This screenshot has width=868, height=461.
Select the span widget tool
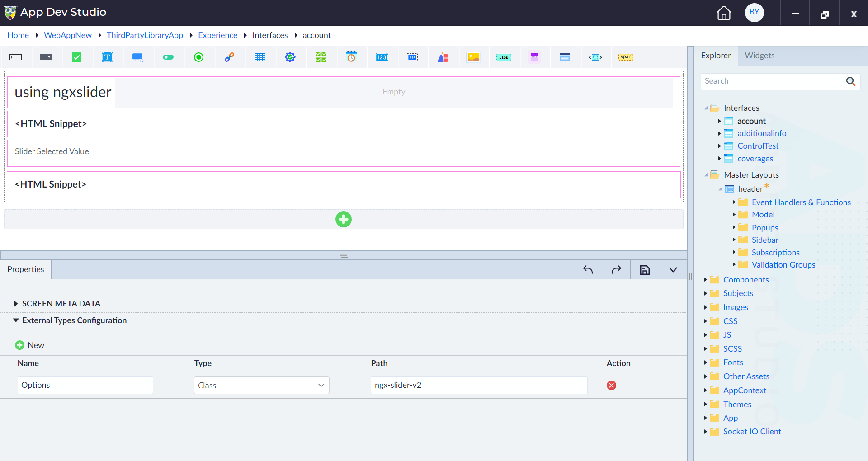point(626,57)
